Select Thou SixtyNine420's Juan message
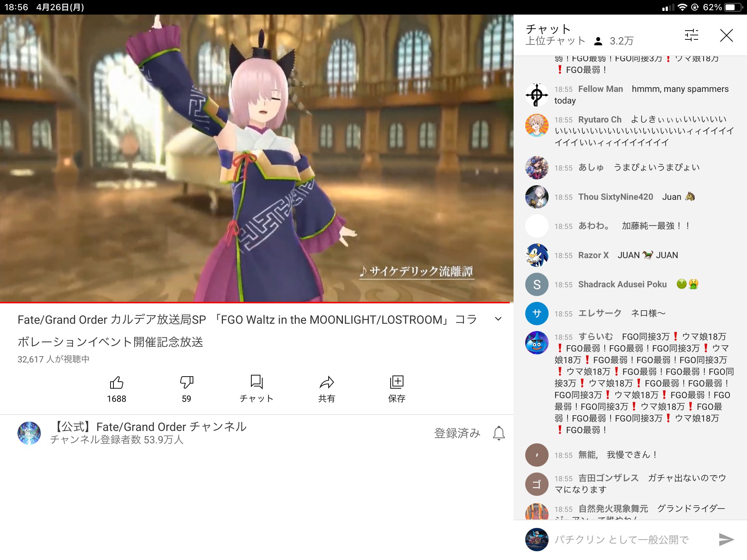747x560 pixels. pyautogui.click(x=678, y=197)
